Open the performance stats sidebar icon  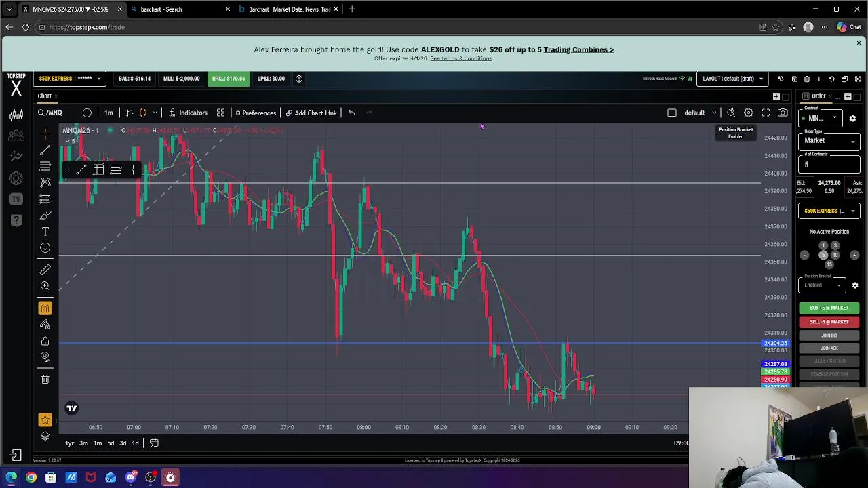[16, 156]
